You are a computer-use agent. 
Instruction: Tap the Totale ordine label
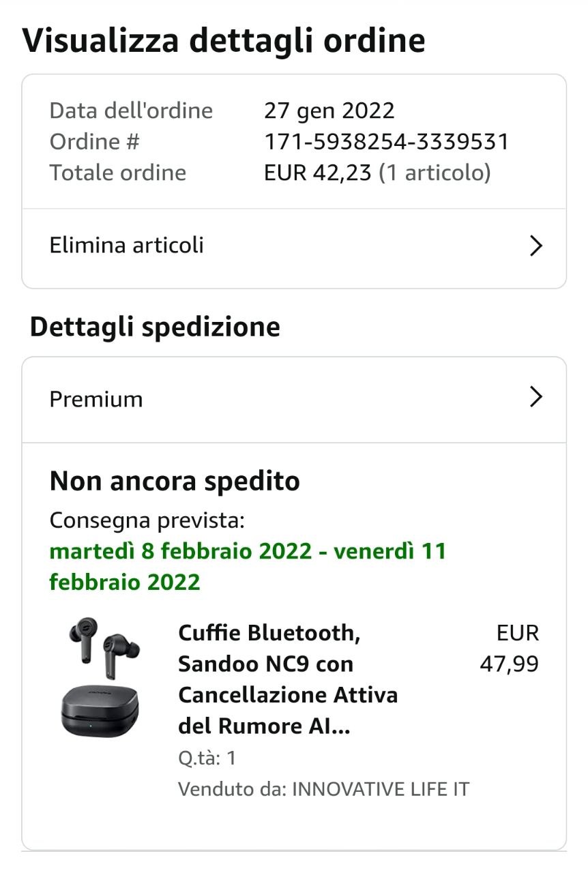(117, 173)
